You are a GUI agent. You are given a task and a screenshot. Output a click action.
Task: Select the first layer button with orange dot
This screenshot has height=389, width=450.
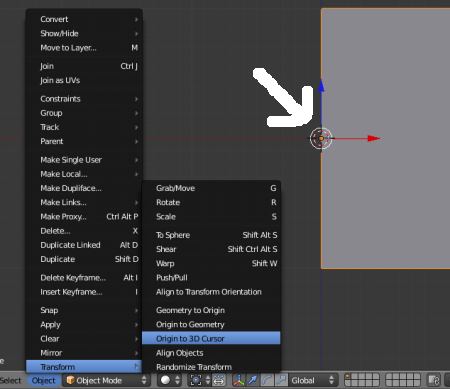[348, 377]
